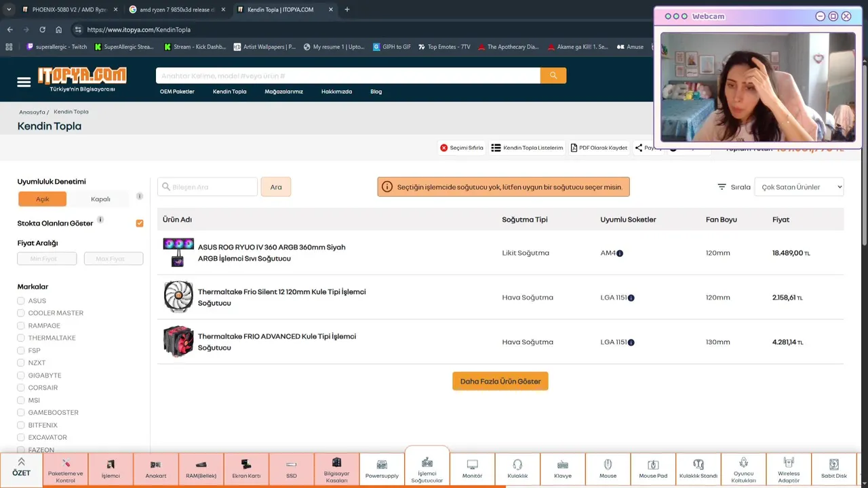Open the Kulaklık category
This screenshot has width=868, height=488.
coord(517,470)
